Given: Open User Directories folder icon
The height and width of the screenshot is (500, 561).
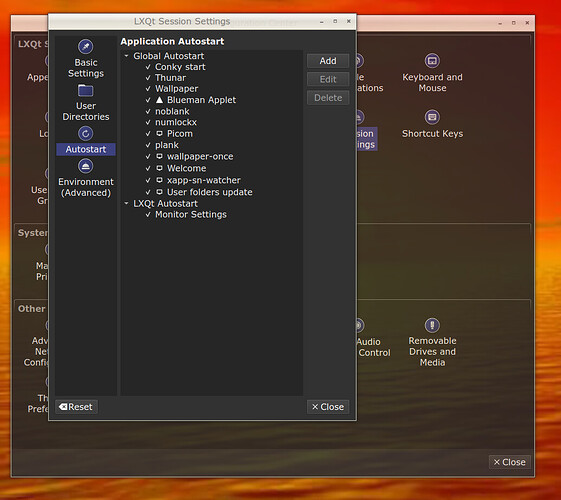Looking at the screenshot, I should (x=86, y=90).
